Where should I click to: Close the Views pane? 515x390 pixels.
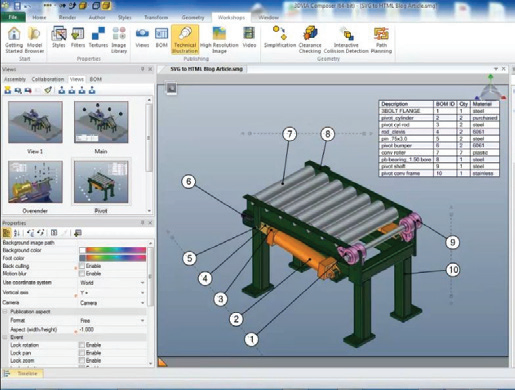tap(150, 69)
